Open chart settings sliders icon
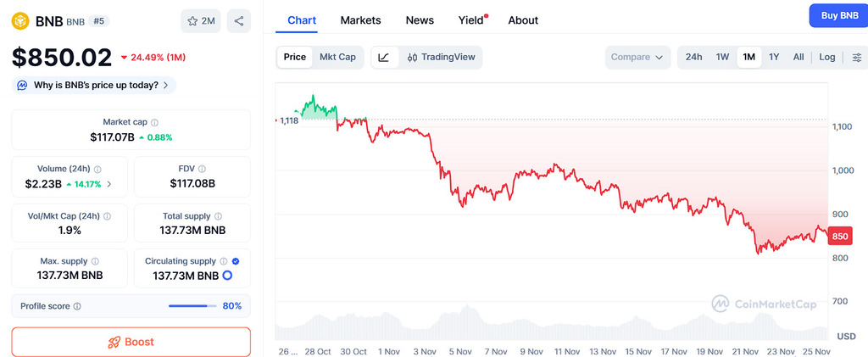 (x=857, y=58)
